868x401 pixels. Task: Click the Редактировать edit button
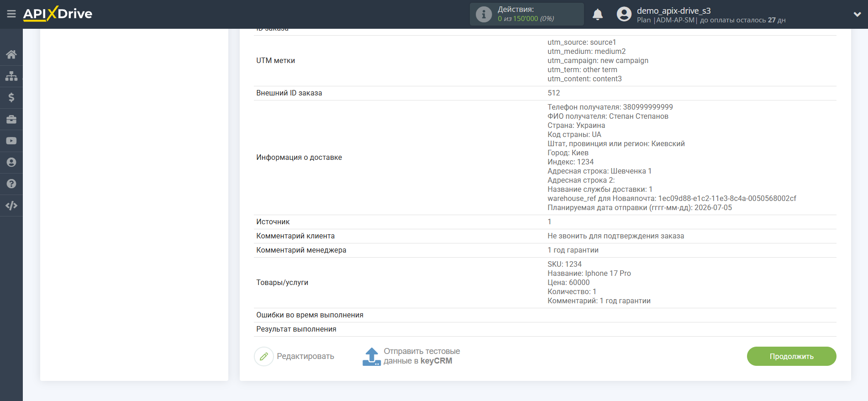[x=295, y=356]
